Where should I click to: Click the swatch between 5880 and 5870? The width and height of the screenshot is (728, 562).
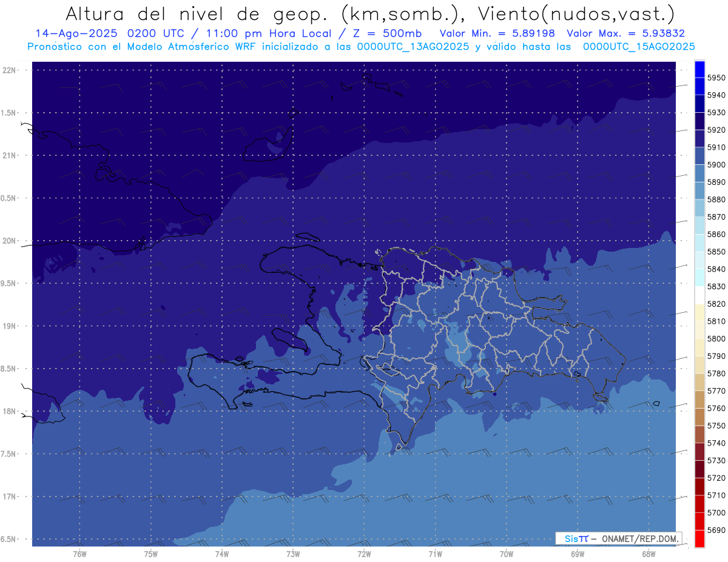point(699,209)
